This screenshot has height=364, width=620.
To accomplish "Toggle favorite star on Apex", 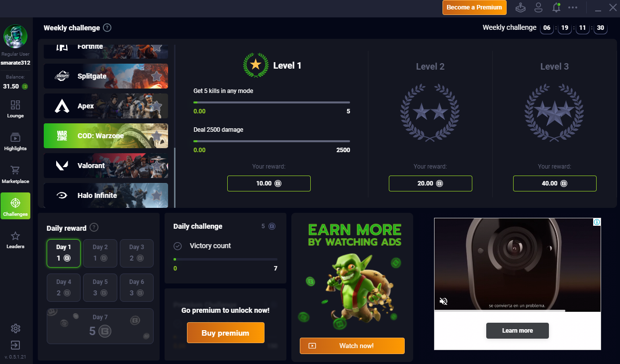I will (157, 106).
